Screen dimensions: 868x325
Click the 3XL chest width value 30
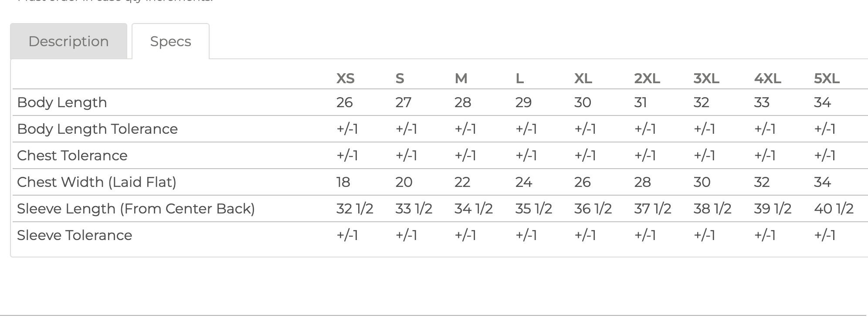tap(702, 182)
